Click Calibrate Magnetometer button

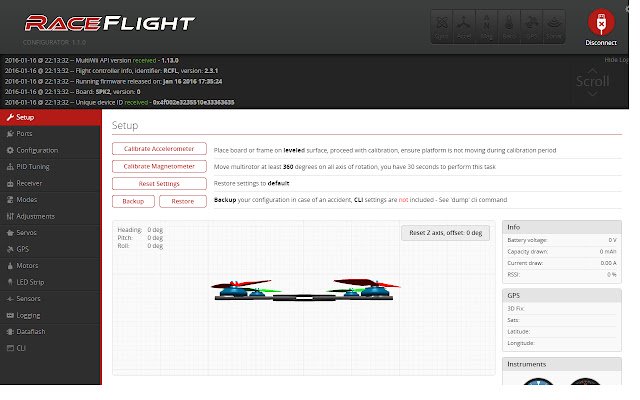tap(159, 167)
